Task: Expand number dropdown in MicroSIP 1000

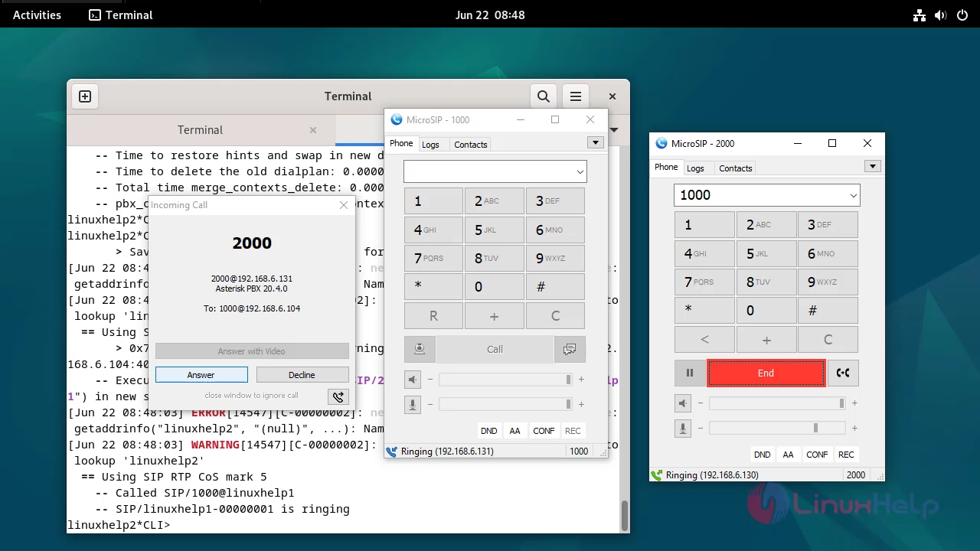Action: [580, 171]
